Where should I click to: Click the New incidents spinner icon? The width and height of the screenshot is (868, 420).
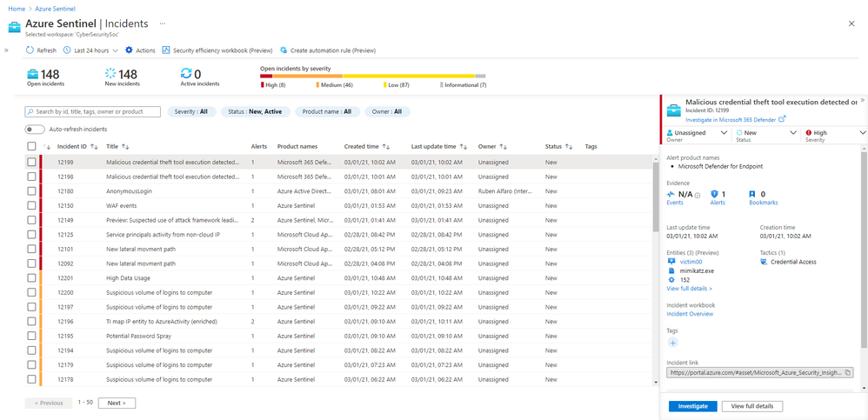(110, 74)
